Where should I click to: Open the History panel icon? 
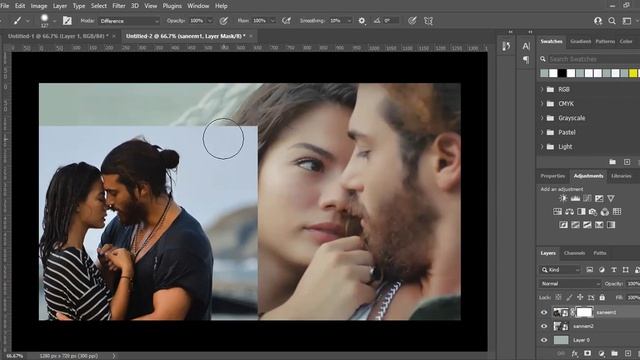(x=506, y=46)
